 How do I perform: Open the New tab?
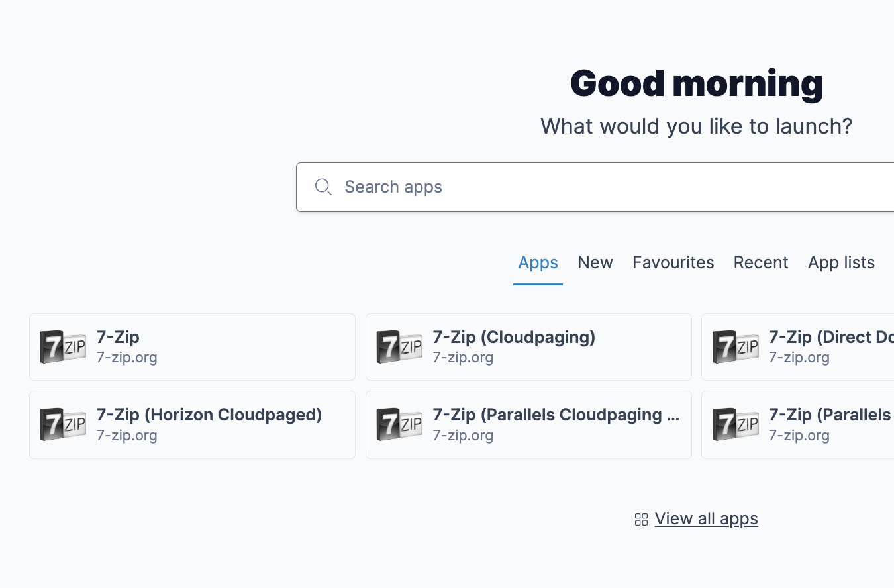pos(595,263)
